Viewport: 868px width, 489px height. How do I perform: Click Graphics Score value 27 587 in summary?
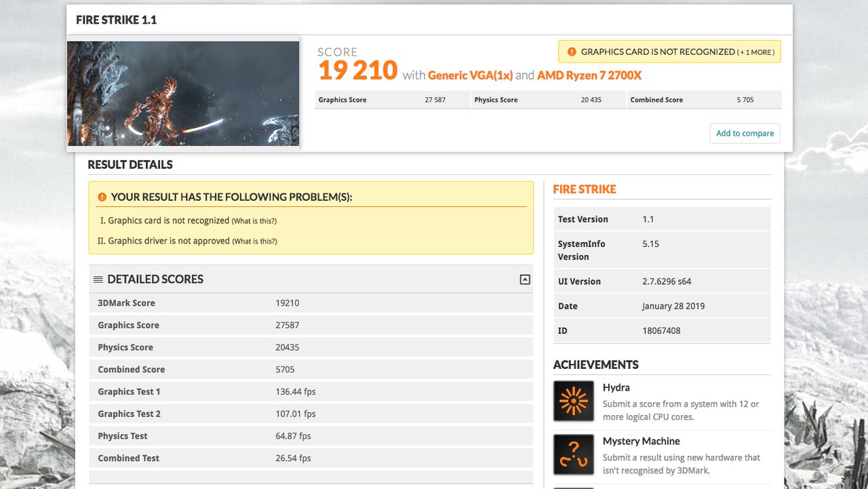(435, 100)
